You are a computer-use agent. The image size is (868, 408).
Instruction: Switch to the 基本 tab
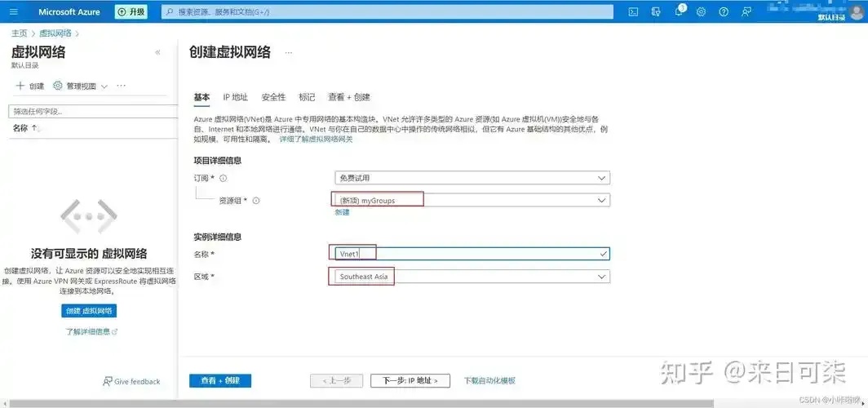pyautogui.click(x=201, y=97)
